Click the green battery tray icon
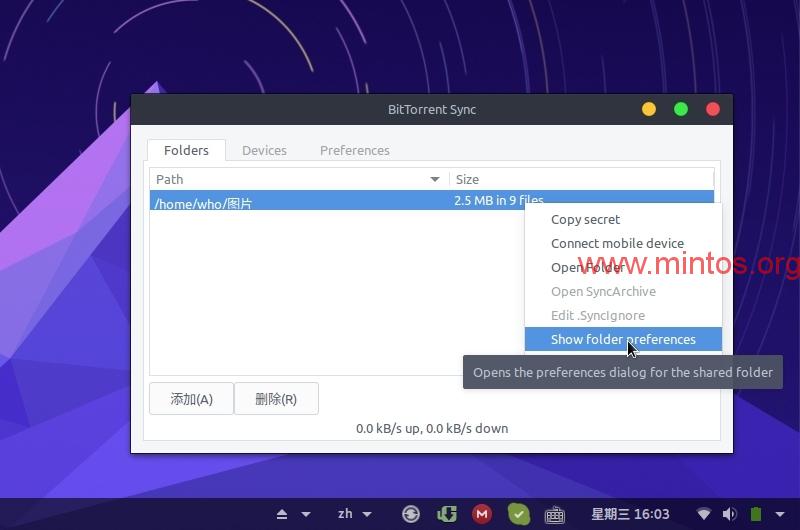 (x=756, y=514)
